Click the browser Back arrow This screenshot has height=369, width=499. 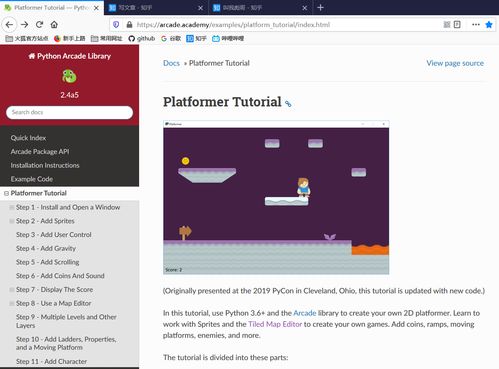pos(9,25)
